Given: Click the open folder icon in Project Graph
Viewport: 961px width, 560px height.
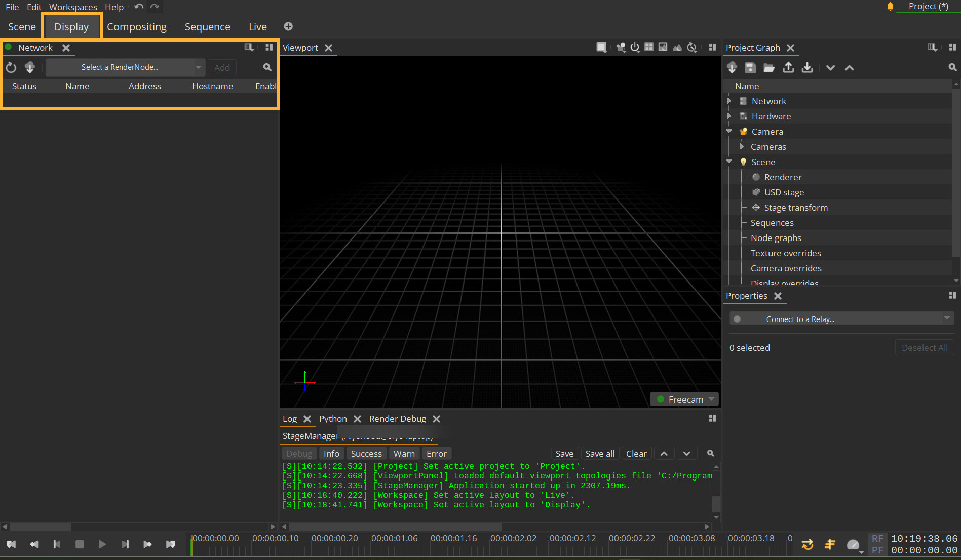Looking at the screenshot, I should click(769, 67).
